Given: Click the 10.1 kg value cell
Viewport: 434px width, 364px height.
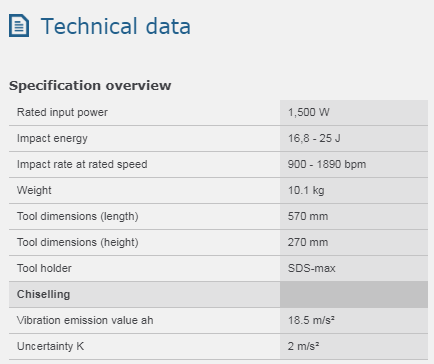Looking at the screenshot, I should [354, 191].
